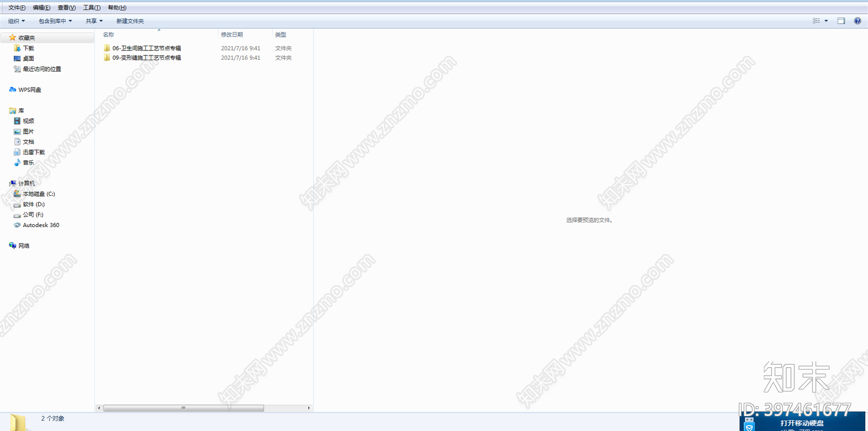
Task: Open Autodesk 360 in sidebar
Action: click(41, 225)
